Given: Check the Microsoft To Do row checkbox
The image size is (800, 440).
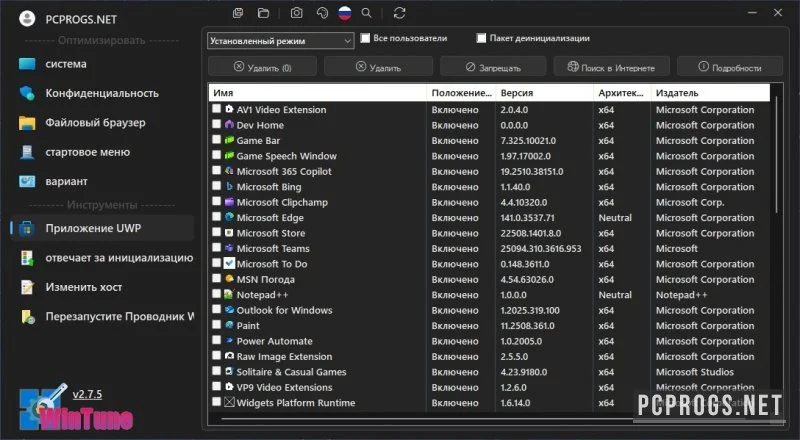Looking at the screenshot, I should (216, 263).
